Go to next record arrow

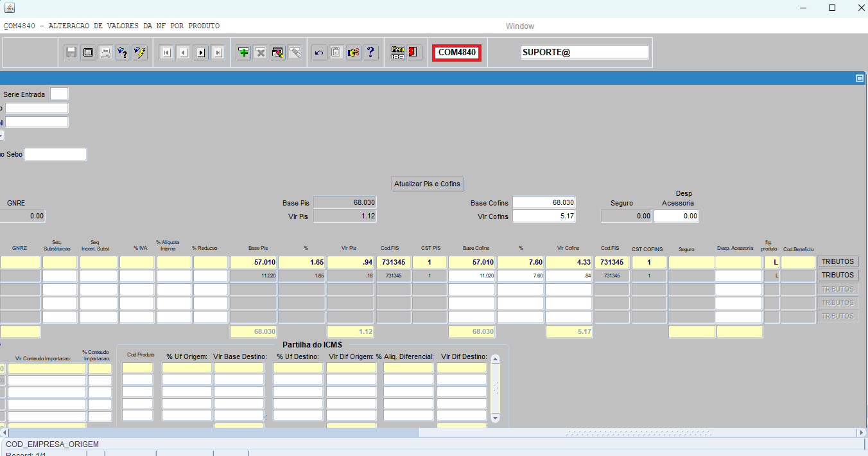201,53
